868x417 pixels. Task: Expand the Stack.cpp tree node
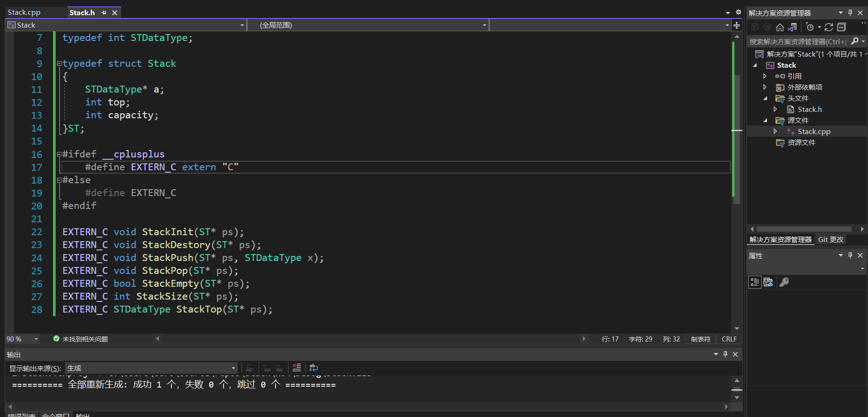pos(776,132)
